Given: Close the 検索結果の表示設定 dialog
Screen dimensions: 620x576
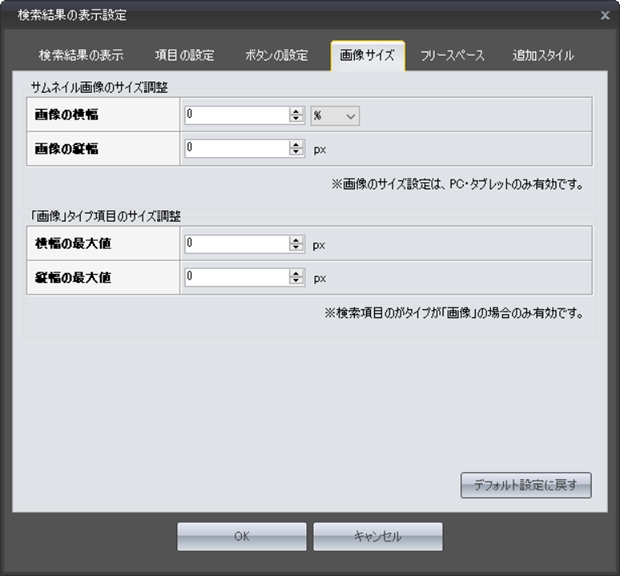Looking at the screenshot, I should [x=604, y=15].
